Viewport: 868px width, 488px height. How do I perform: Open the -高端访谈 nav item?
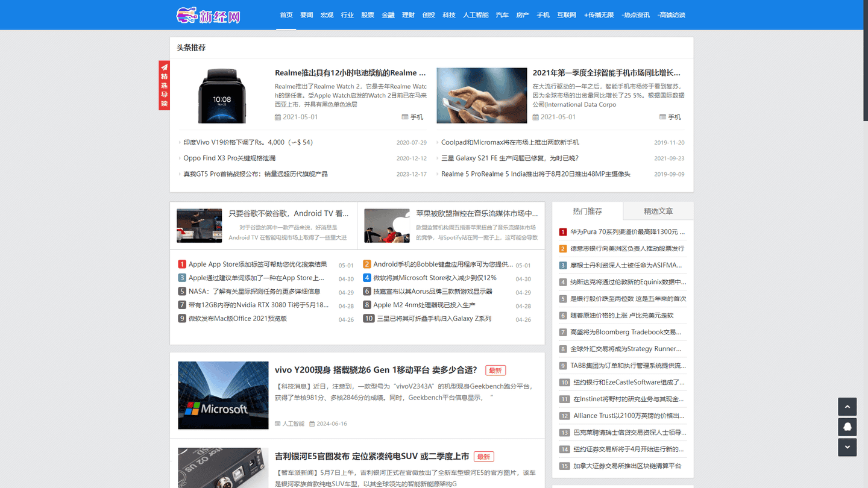click(x=671, y=15)
